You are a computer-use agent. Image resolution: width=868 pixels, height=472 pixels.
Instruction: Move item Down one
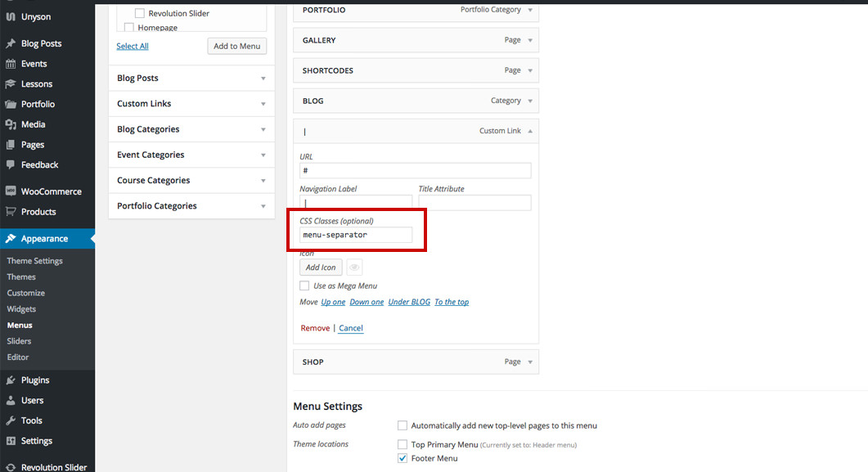coord(367,302)
